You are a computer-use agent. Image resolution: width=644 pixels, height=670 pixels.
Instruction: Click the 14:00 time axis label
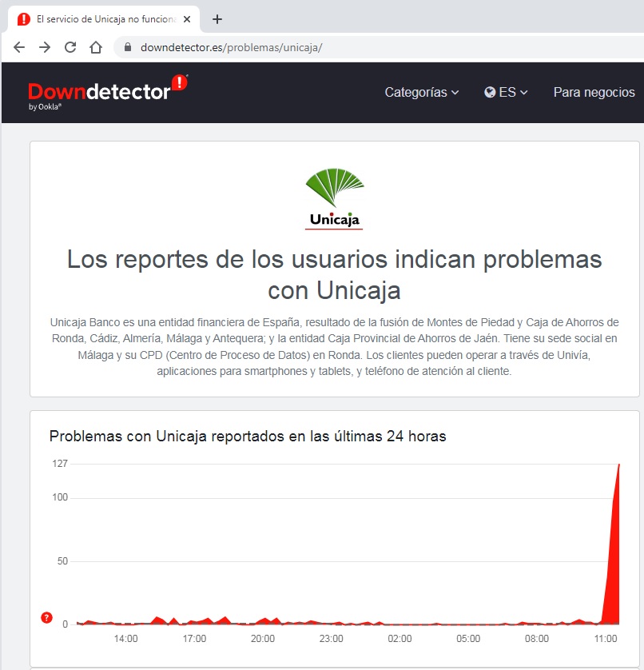[125, 638]
